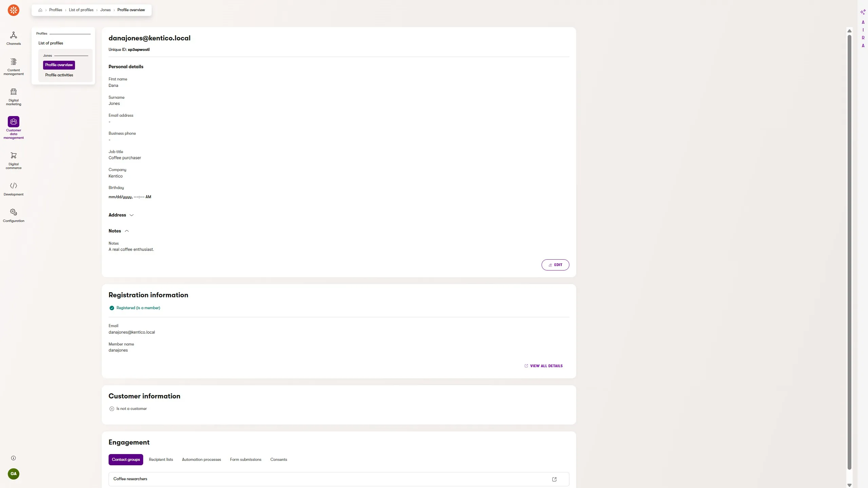Click the info icon in sidebar

coord(14,458)
